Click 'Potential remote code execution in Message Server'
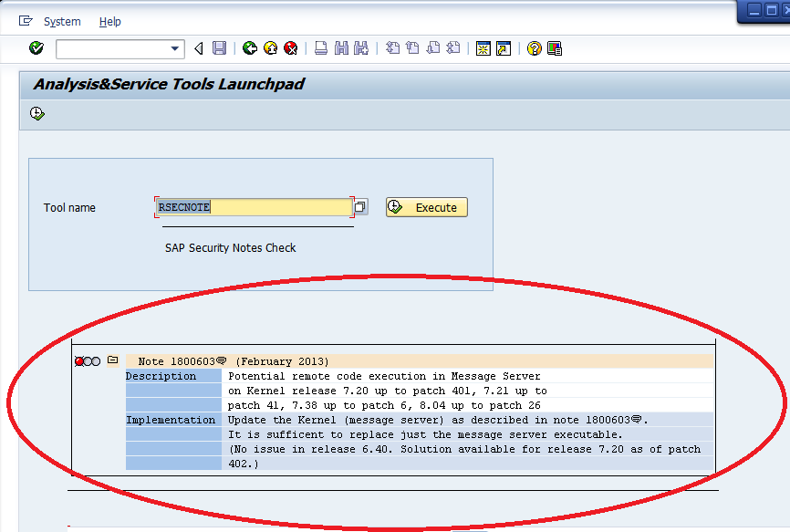 pyautogui.click(x=384, y=376)
